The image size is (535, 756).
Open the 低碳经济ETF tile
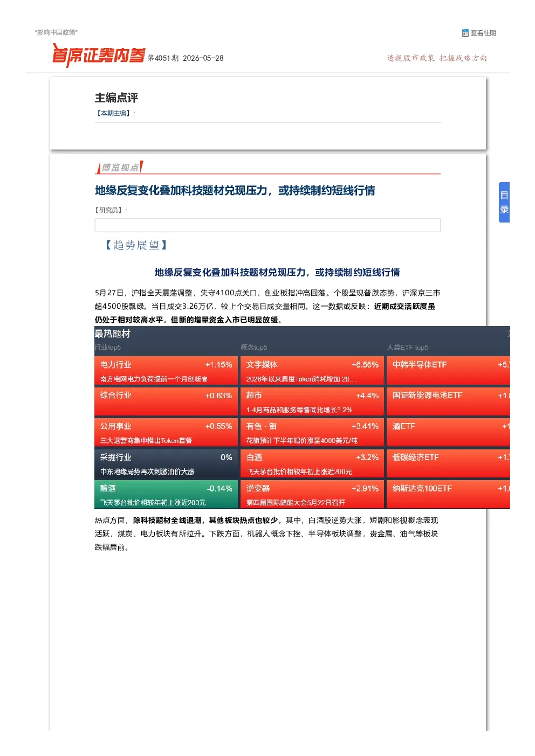click(x=448, y=464)
